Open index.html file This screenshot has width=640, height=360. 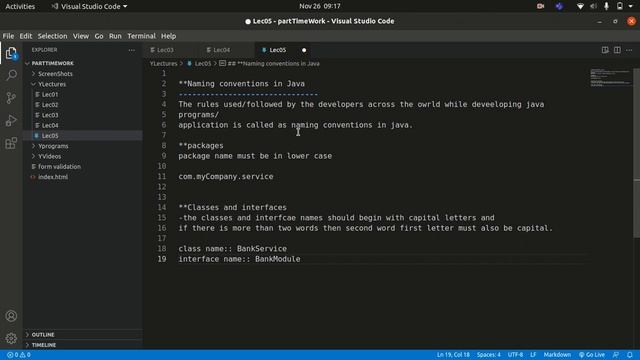click(x=53, y=177)
